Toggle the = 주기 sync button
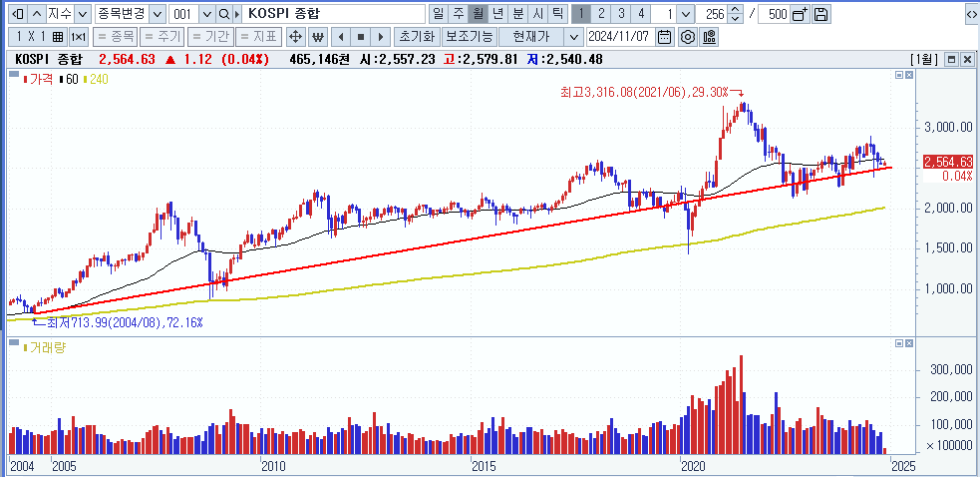980x477 pixels. tap(162, 37)
